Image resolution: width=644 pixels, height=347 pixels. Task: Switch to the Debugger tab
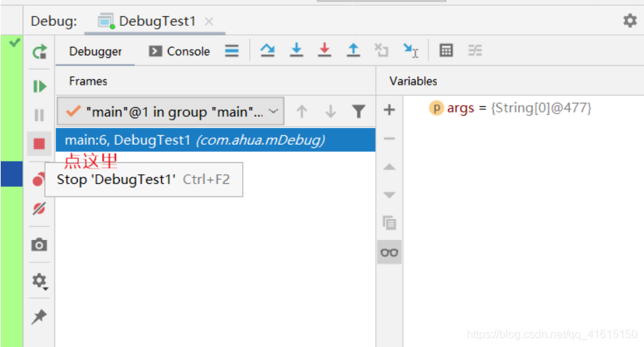tap(95, 51)
